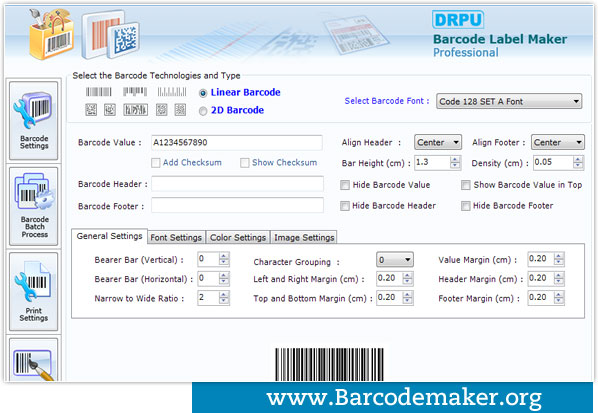Switch to Font Settings tab
The width and height of the screenshot is (598, 413).
(x=176, y=237)
